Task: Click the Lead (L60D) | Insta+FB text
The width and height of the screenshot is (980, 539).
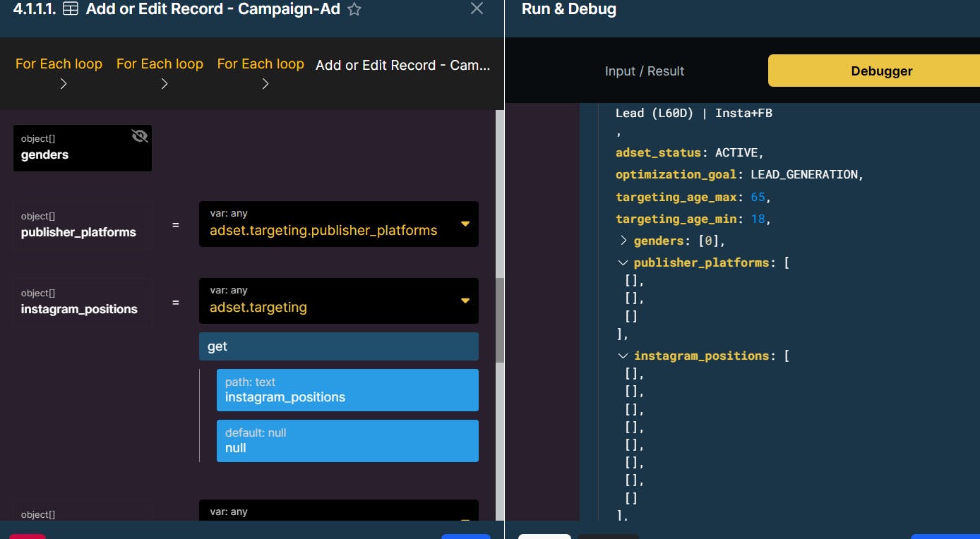Action: click(x=694, y=113)
